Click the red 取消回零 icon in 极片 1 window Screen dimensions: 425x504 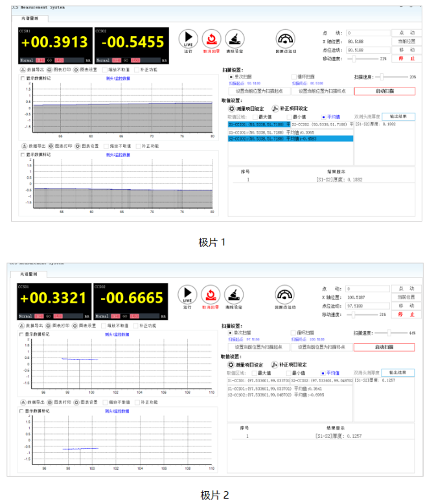tap(211, 39)
